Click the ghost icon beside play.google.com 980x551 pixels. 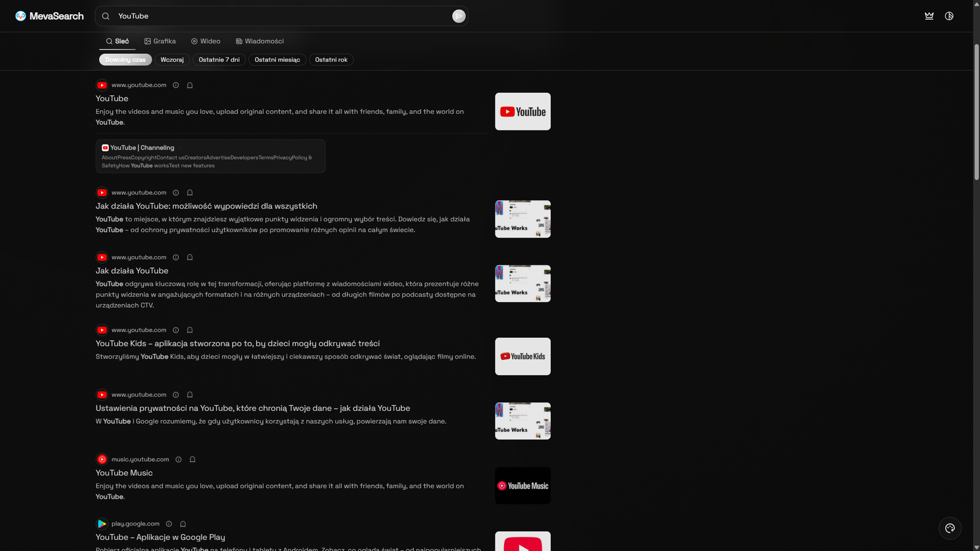point(183,524)
